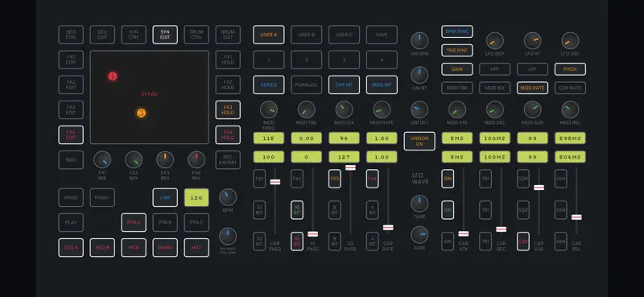Open the DRUM EDIT tab
Viewport: 644px width, 297px height.
pyautogui.click(x=228, y=35)
